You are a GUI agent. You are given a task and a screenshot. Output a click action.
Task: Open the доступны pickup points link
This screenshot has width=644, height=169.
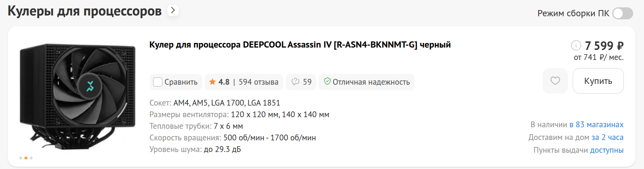tap(606, 150)
